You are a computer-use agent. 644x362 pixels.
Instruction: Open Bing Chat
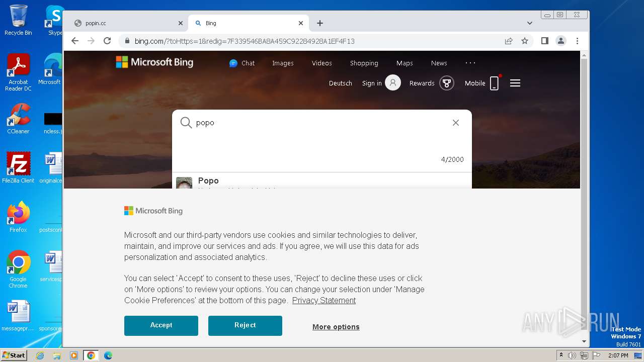(x=242, y=63)
